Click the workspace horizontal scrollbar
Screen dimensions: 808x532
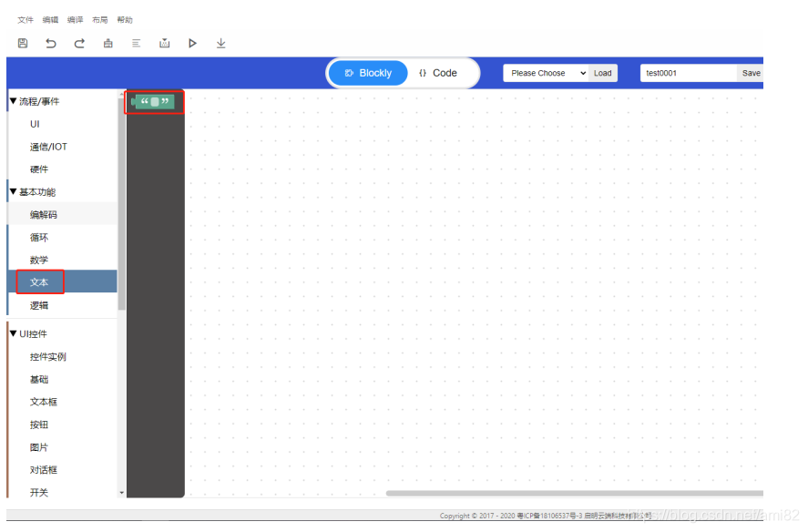(x=575, y=494)
